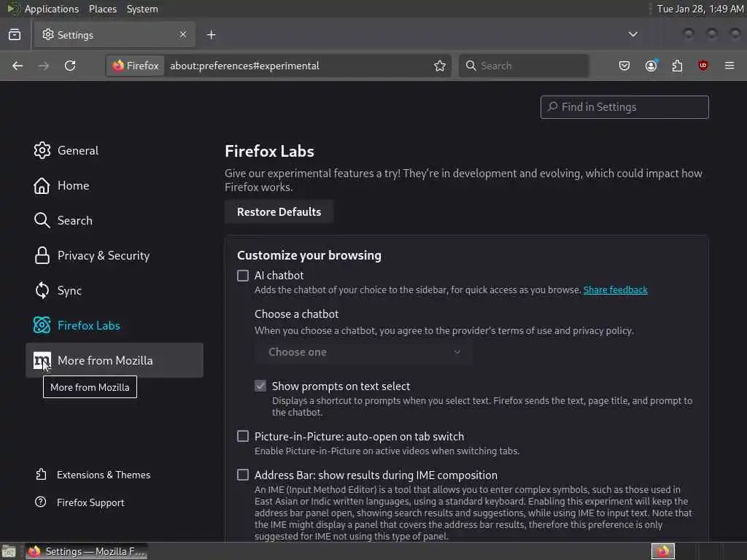Switch to the General settings category
Screen dimensions: 747x560
(x=77, y=150)
